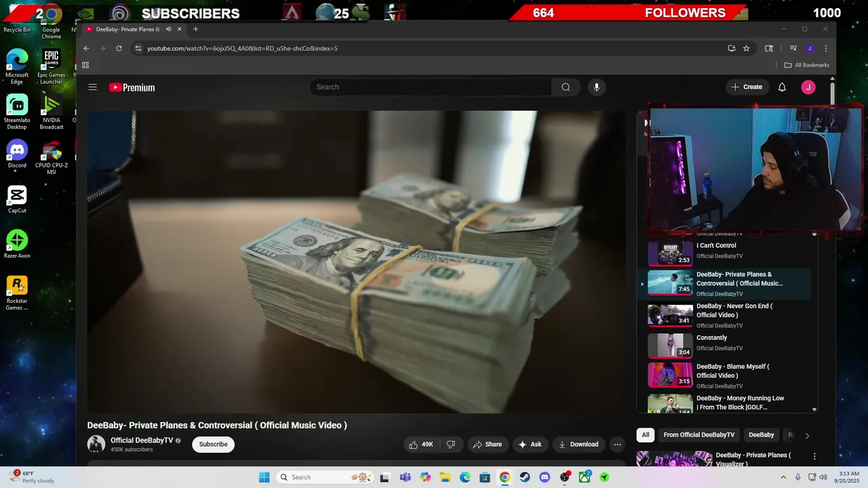
Task: Open Razer Axon desktop shortcut
Action: (x=17, y=244)
